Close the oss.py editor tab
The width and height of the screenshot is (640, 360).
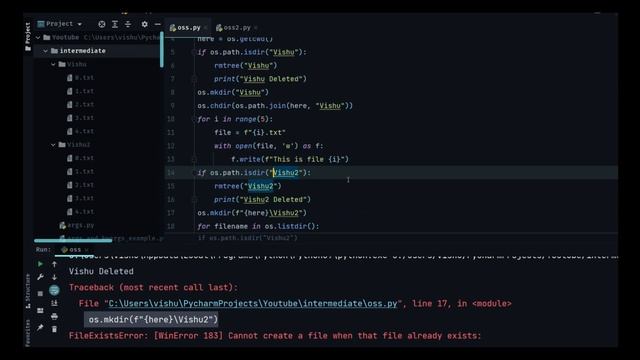(x=206, y=28)
